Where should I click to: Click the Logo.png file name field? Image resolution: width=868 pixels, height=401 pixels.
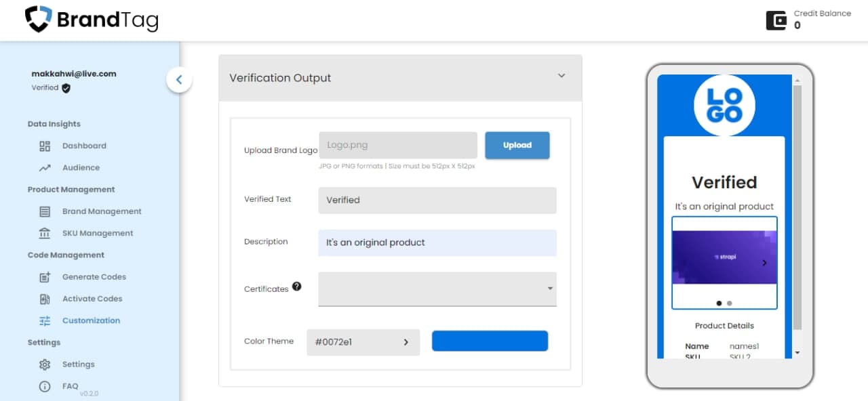pos(398,145)
